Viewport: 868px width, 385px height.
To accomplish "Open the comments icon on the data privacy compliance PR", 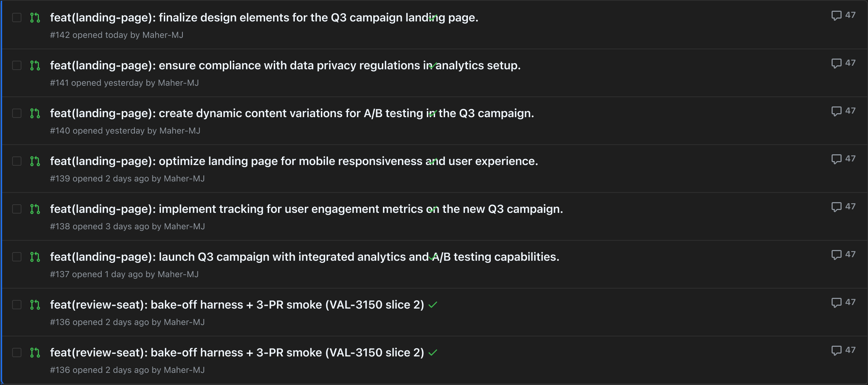I will (836, 64).
